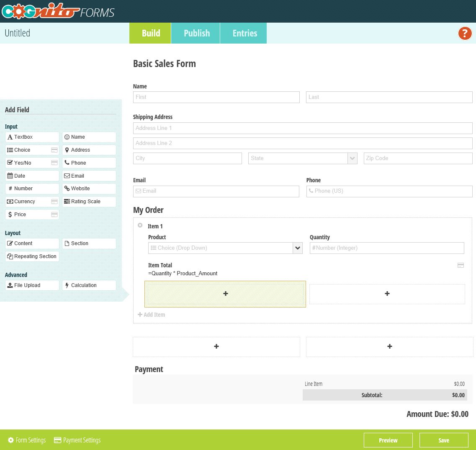
Task: Open Payment Settings at the bottom bar
Action: click(x=77, y=440)
